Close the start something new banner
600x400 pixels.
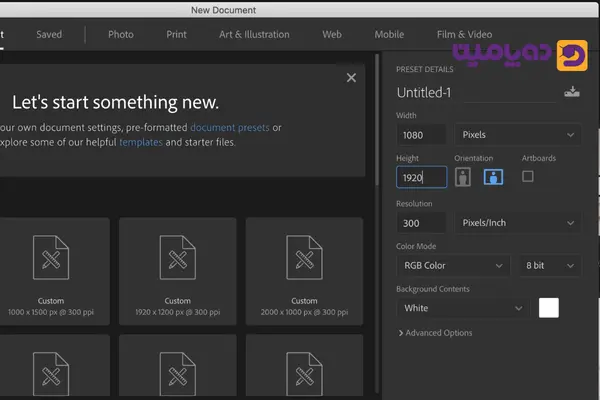click(351, 77)
